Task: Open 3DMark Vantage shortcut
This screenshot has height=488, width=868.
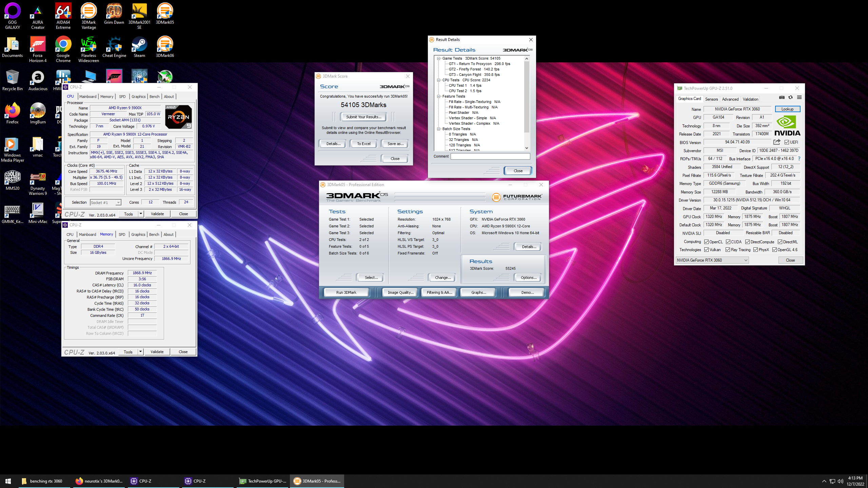Action: (x=88, y=16)
